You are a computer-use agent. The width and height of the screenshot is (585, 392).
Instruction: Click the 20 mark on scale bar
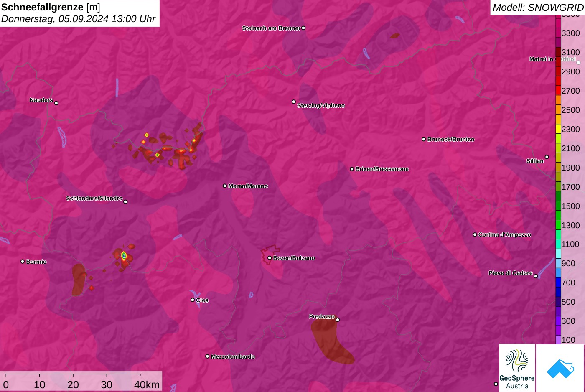[x=73, y=384]
